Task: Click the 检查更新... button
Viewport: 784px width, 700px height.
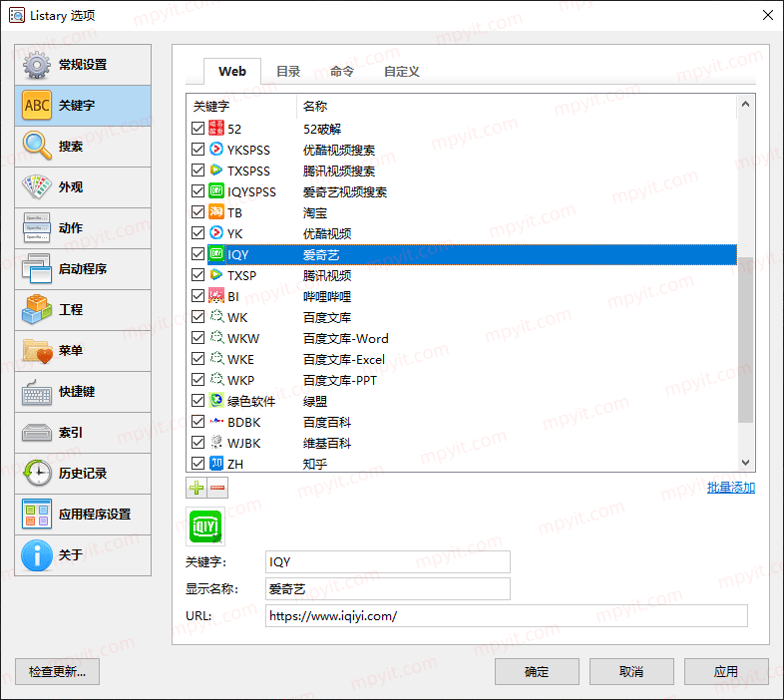Action: point(58,671)
